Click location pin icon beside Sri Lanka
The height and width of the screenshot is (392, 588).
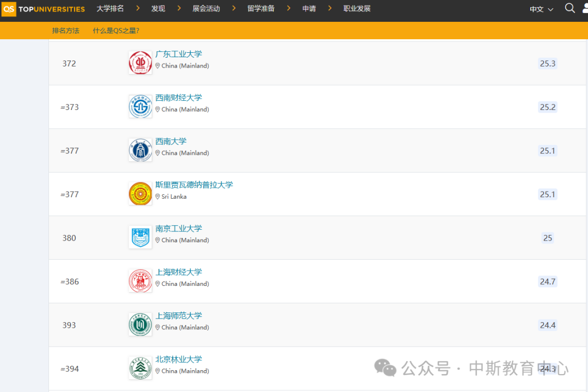click(158, 197)
